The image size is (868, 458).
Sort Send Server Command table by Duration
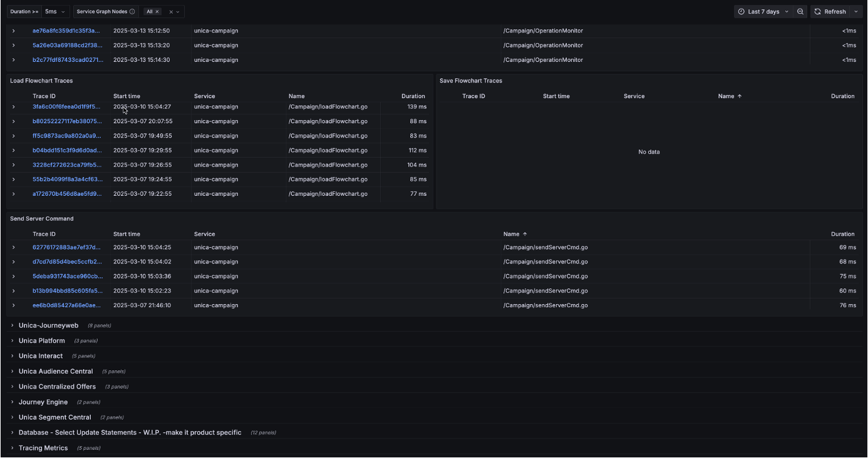(x=843, y=234)
